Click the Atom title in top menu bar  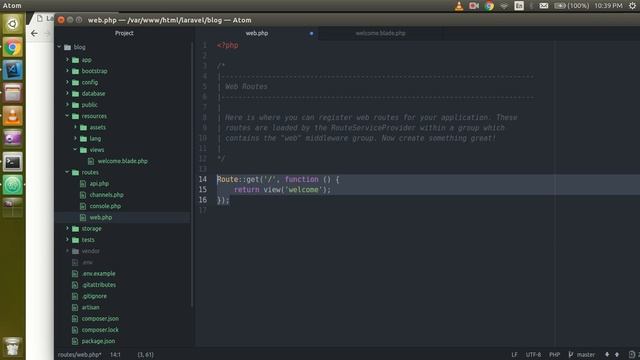[12, 6]
